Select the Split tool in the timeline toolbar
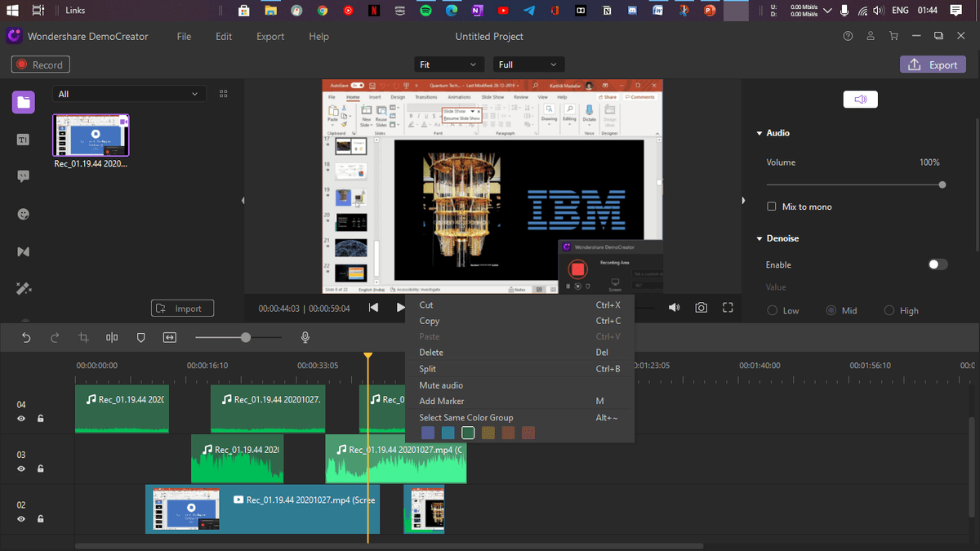The image size is (980, 551). (111, 337)
